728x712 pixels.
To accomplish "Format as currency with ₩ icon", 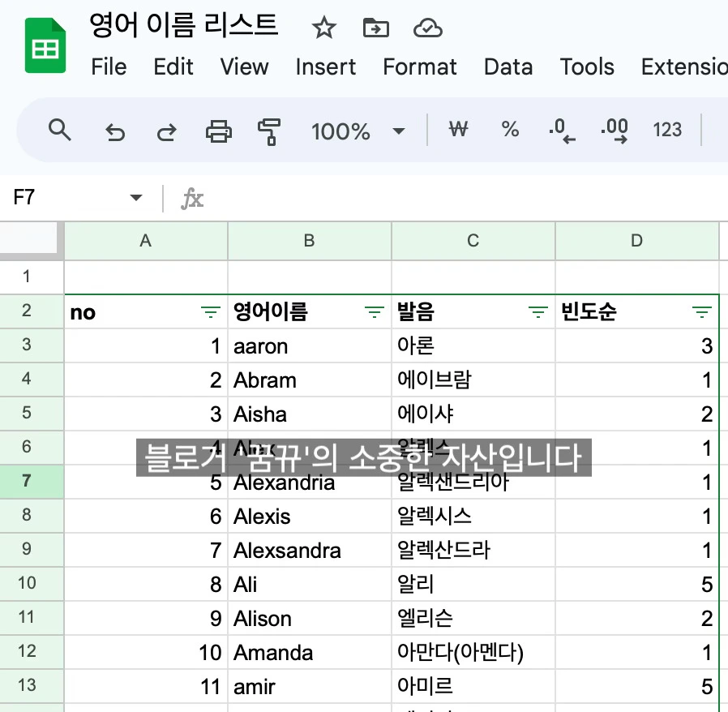I will (458, 129).
